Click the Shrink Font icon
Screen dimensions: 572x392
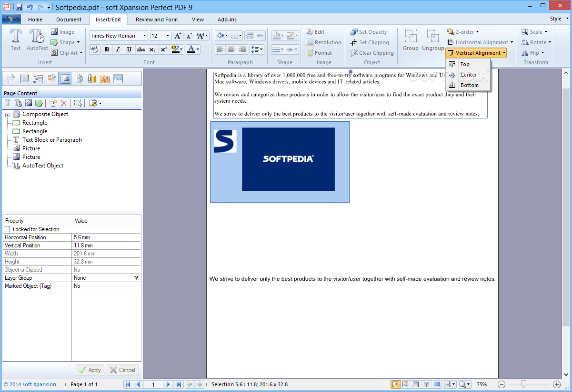[x=189, y=36]
